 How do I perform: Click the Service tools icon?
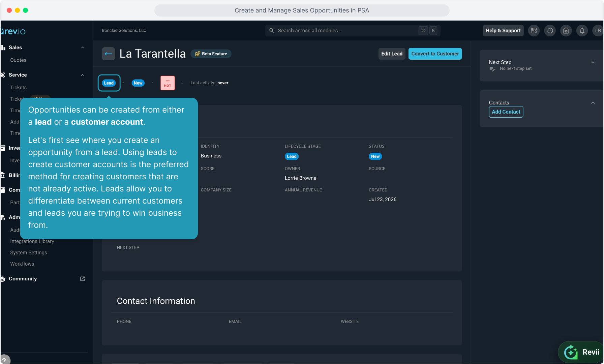point(3,75)
